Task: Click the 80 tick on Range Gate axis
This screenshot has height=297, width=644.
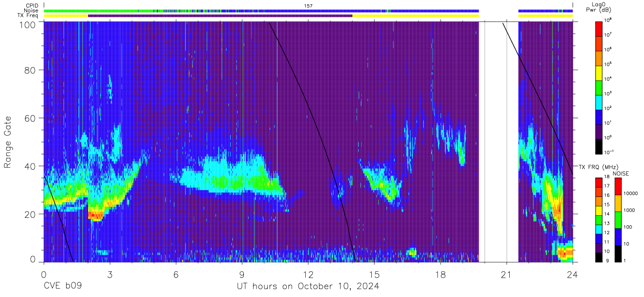Action: pyautogui.click(x=31, y=71)
